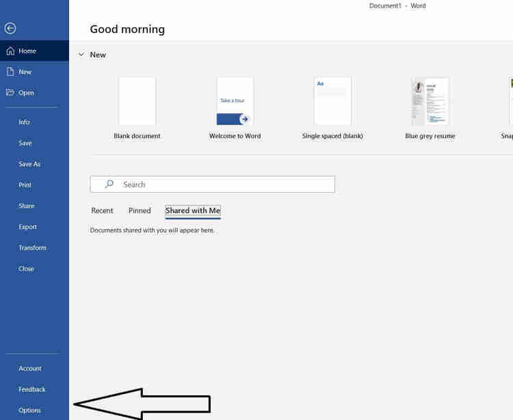Open the Print page
513x420 pixels.
[x=25, y=185]
